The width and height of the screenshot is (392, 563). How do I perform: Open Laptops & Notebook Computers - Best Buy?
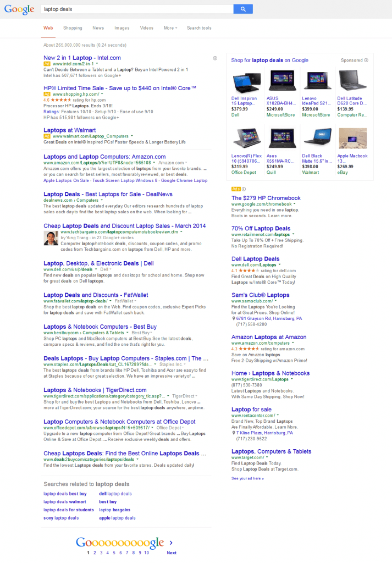click(100, 327)
